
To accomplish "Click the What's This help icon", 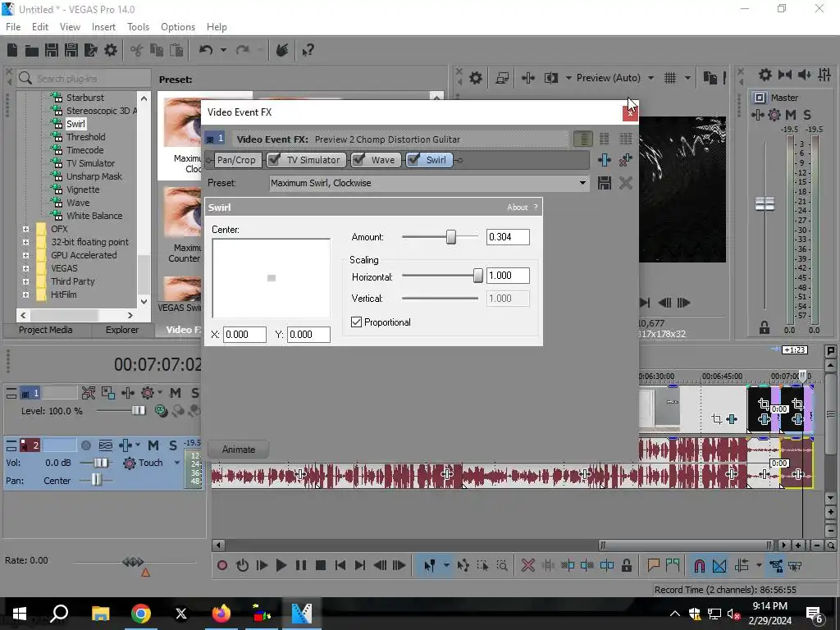I will pos(308,50).
